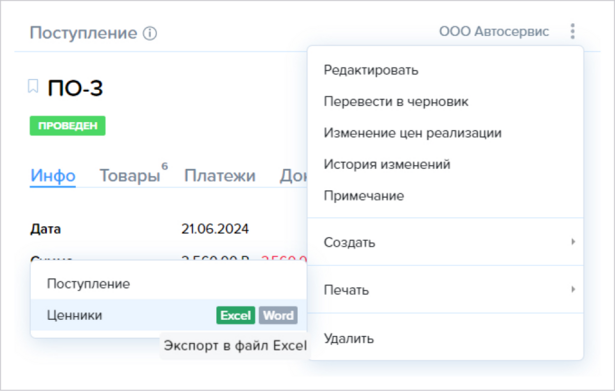
Task: Select Ценники in the print submenu
Action: click(169, 315)
